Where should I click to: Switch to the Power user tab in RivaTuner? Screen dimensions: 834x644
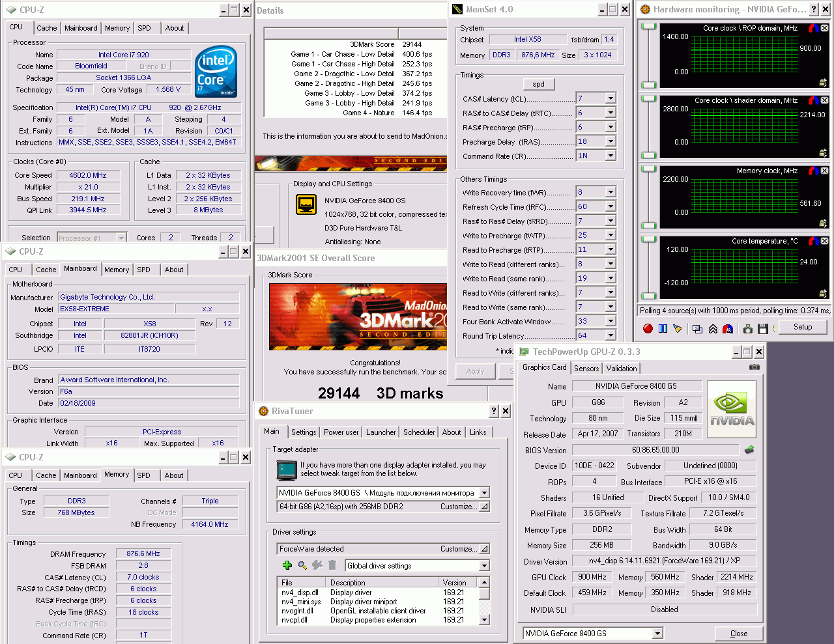click(x=341, y=432)
